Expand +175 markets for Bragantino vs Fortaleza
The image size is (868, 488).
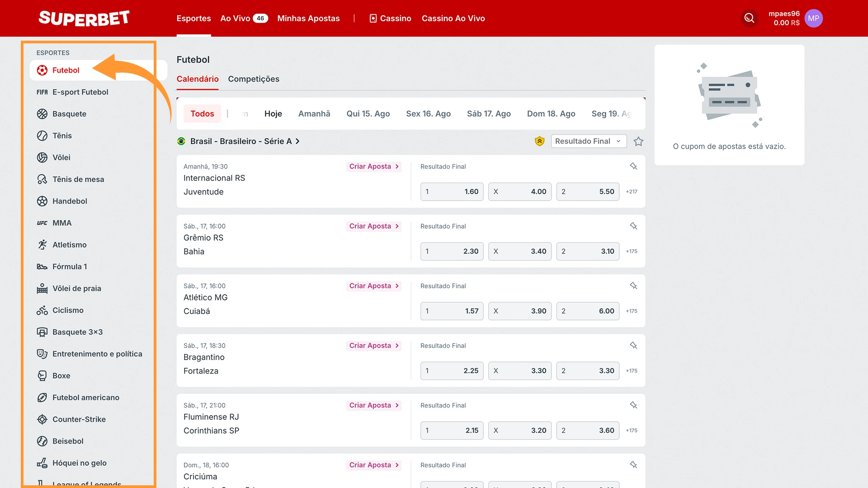pos(632,371)
